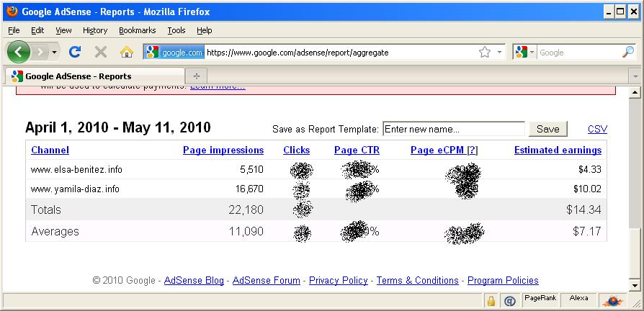This screenshot has width=644, height=311.
Task: Open the address bar history dropdown
Action: (499, 52)
